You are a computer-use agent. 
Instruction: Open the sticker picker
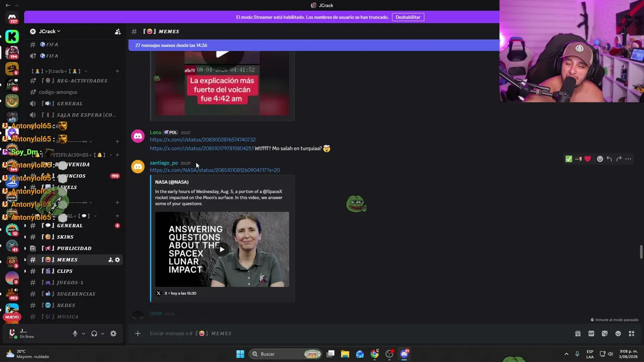tap(605, 333)
